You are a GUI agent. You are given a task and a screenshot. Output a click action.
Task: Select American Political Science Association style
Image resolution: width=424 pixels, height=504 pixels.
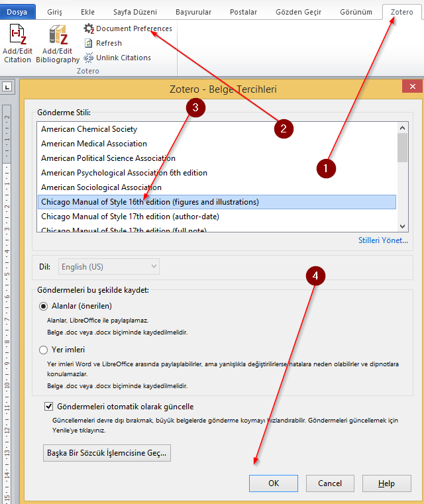point(217,158)
